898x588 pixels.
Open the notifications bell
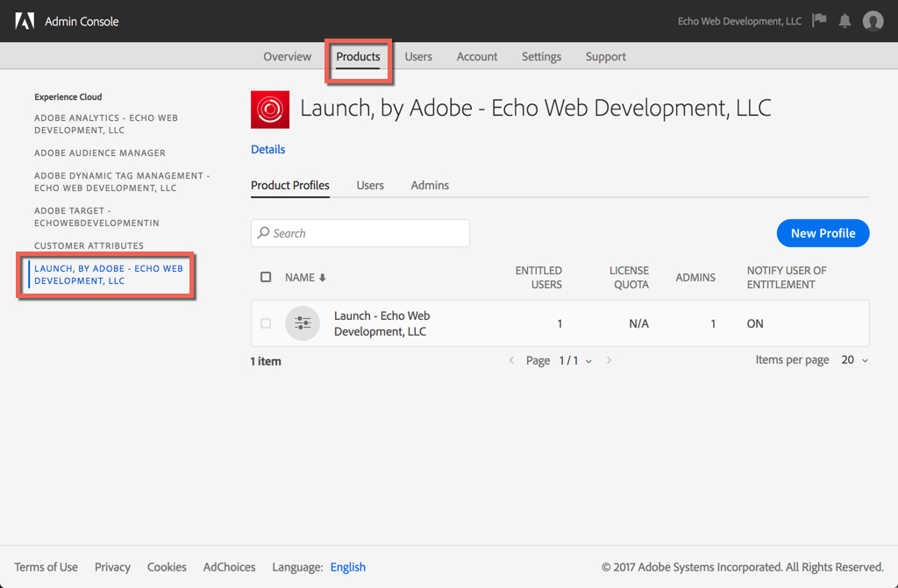click(845, 21)
